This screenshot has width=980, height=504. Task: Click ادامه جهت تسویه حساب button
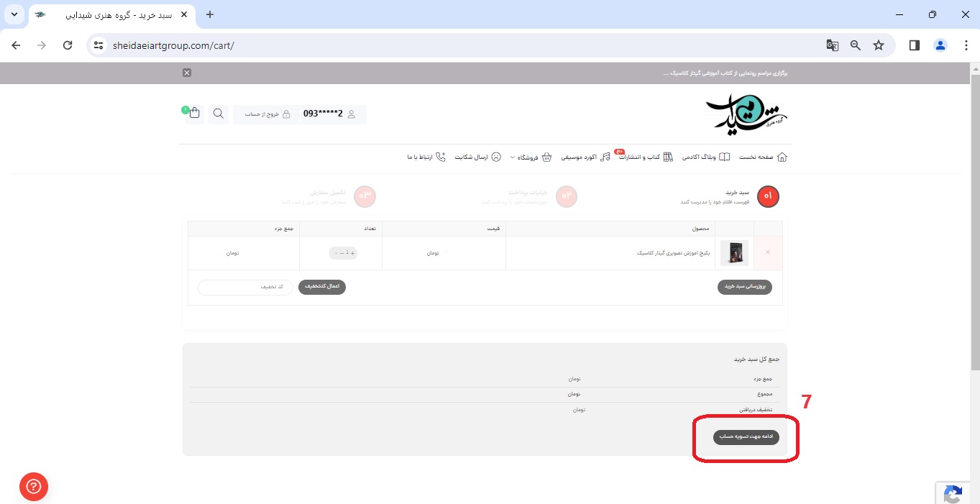coord(746,437)
